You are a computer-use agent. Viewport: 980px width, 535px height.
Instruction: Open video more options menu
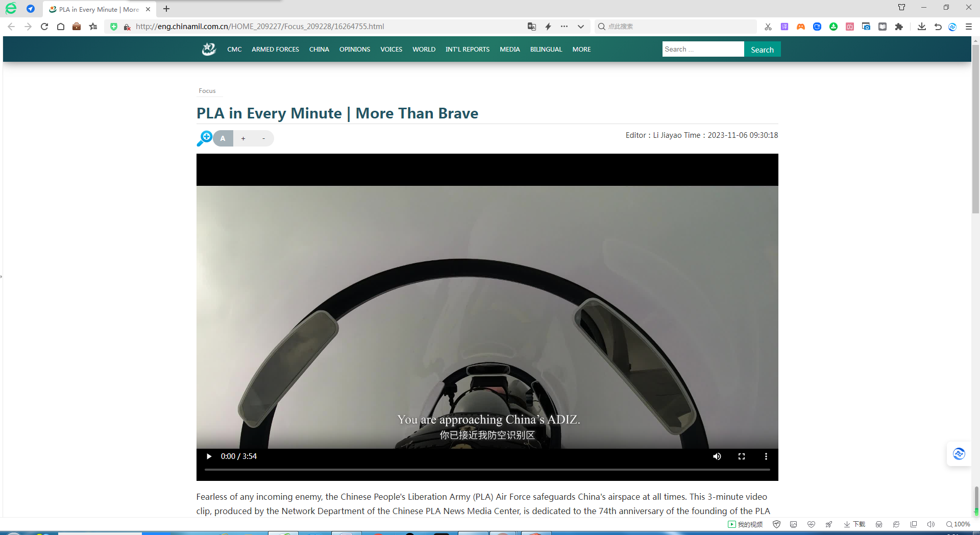[x=766, y=456]
